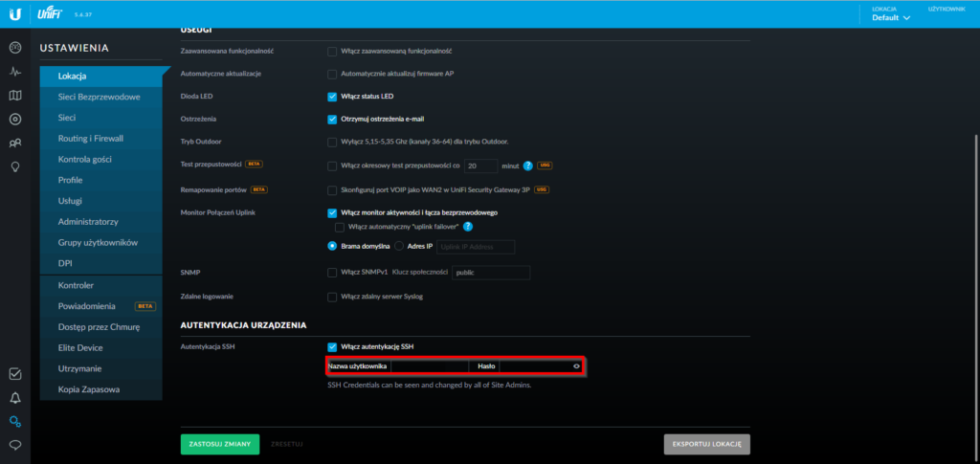Click help icon next to speed test minutes

point(527,166)
